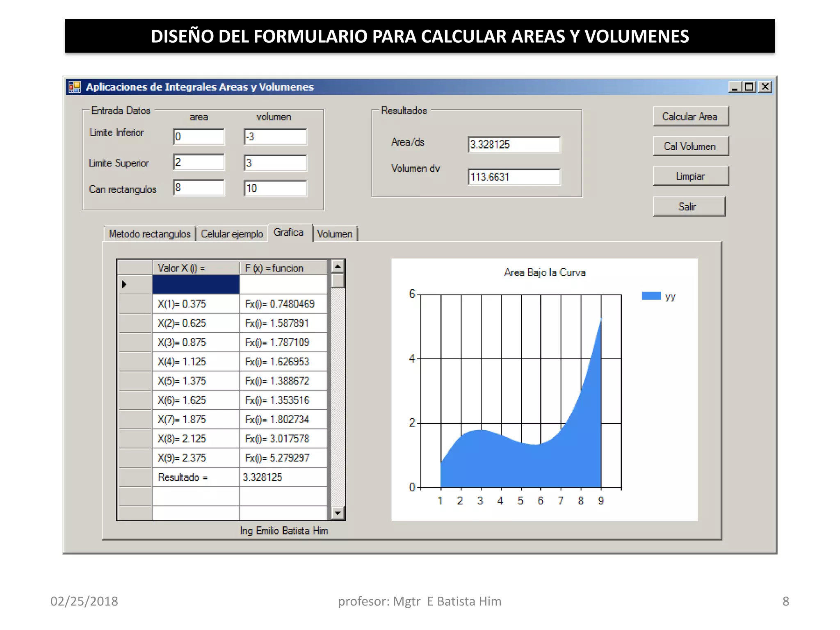The height and width of the screenshot is (630, 840).
Task: Select cell X(8)= 2.125
Action: (x=196, y=439)
